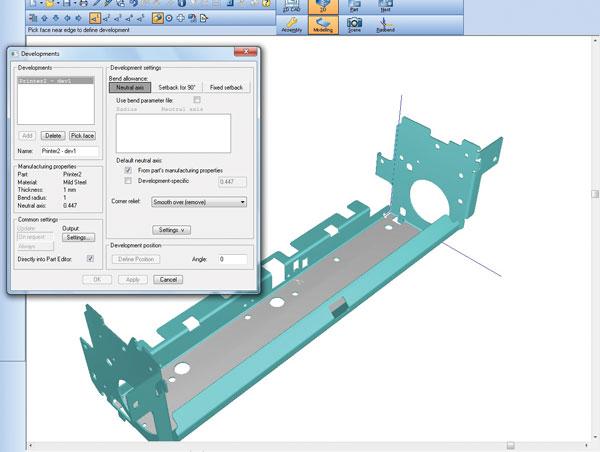Viewport: 600px width, 452px height.
Task: Click the rightmost icon beside Scene
Action: pos(386,22)
